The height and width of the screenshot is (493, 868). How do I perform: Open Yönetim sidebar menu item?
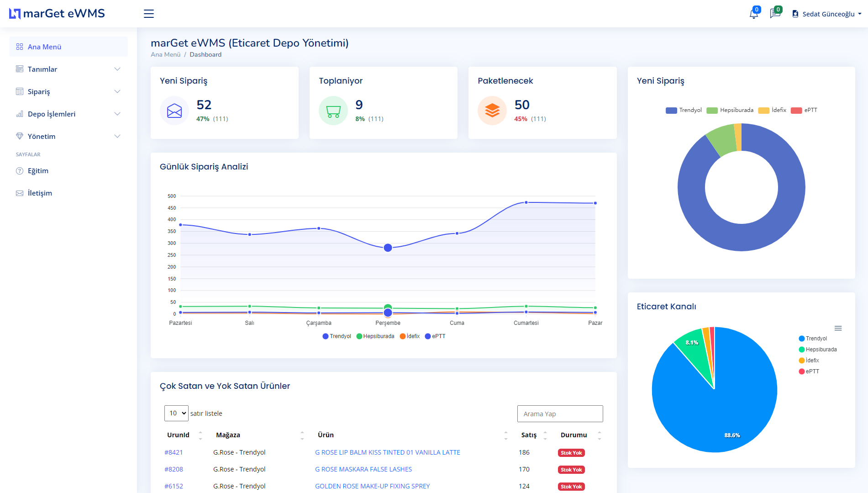pyautogui.click(x=68, y=136)
